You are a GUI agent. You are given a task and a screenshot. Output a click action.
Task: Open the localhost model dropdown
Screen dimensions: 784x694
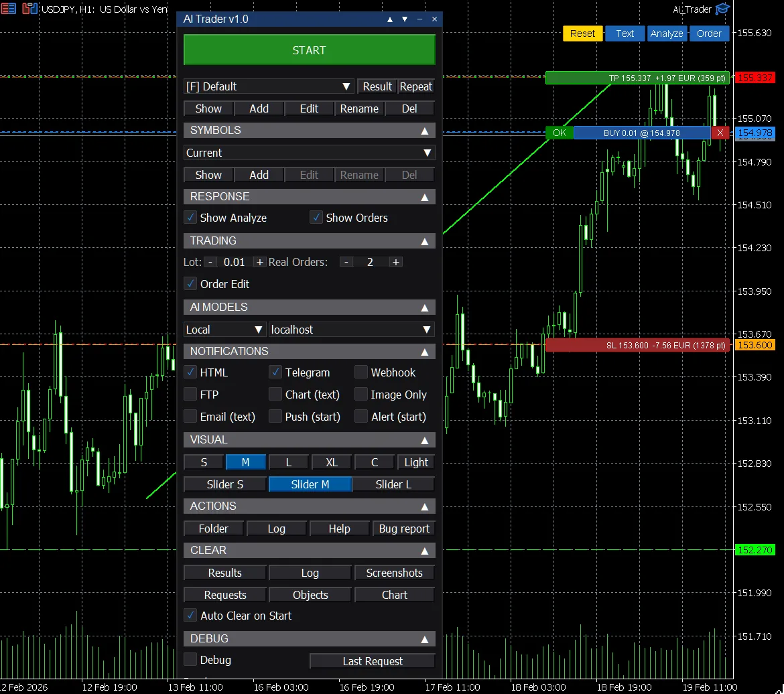click(351, 330)
